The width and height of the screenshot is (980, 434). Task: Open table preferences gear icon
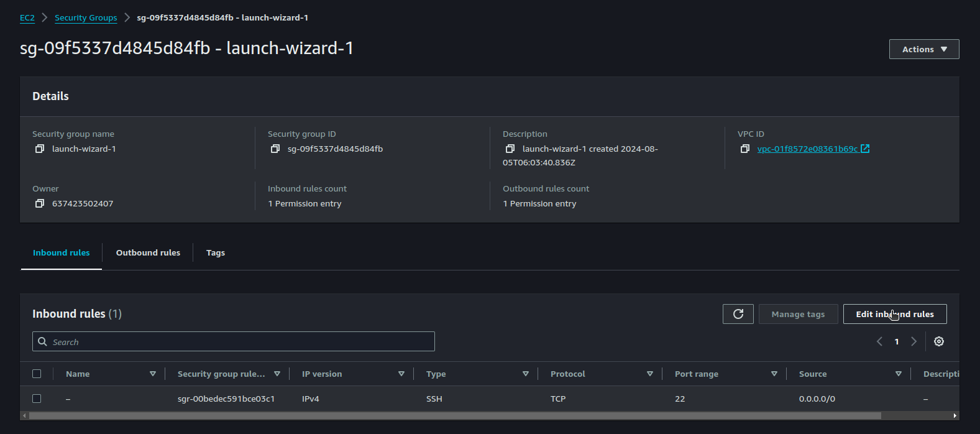pos(938,341)
